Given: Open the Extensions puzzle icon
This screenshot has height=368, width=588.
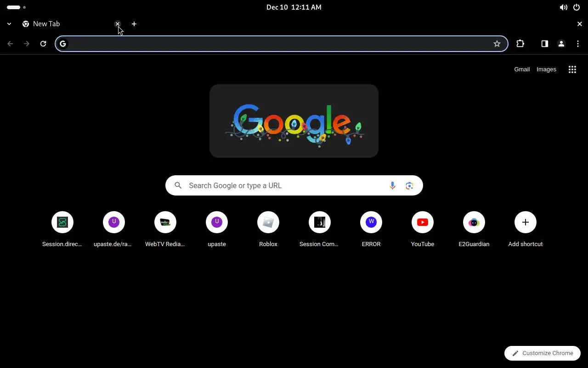Looking at the screenshot, I should click(x=520, y=44).
